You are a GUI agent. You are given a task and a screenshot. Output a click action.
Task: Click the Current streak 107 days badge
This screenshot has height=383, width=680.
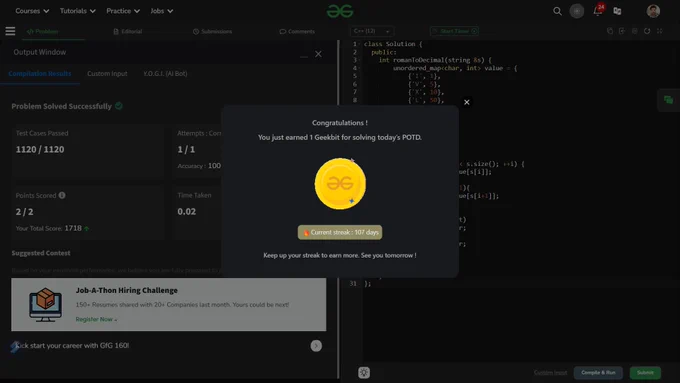click(x=340, y=232)
